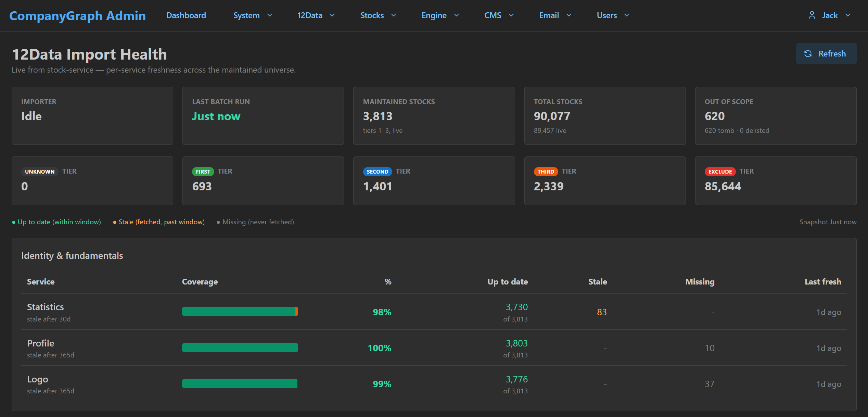
Task: Open the 12Data dropdown menu
Action: coord(316,15)
